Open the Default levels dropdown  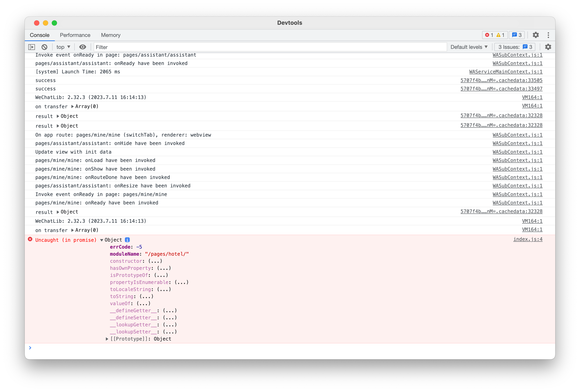click(x=469, y=47)
